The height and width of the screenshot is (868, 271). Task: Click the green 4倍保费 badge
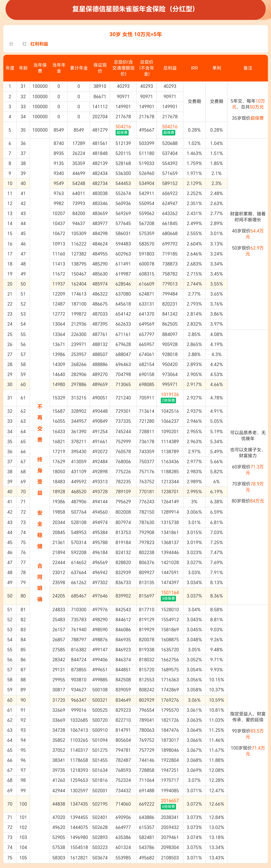(168, 807)
